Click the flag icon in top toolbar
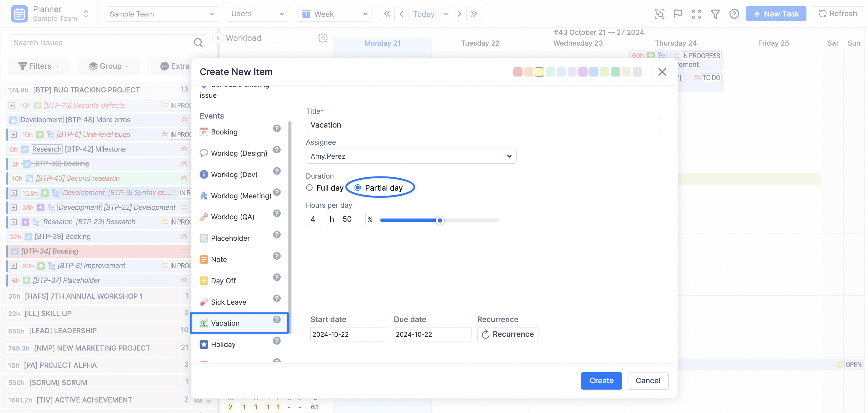The height and width of the screenshot is (413, 868). [x=678, y=14]
